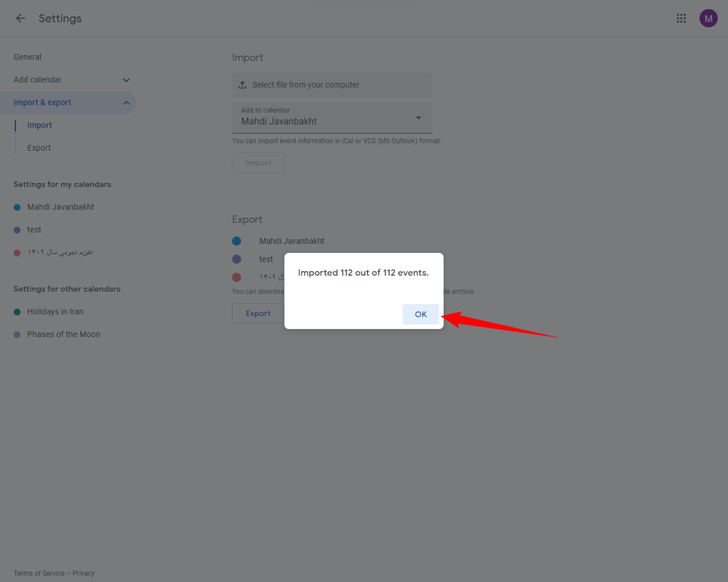
Task: Open the Terms of Service link
Action: click(39, 573)
